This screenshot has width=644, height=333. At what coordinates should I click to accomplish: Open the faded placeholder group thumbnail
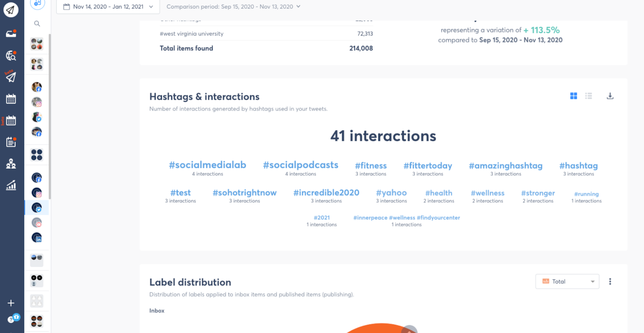click(37, 301)
